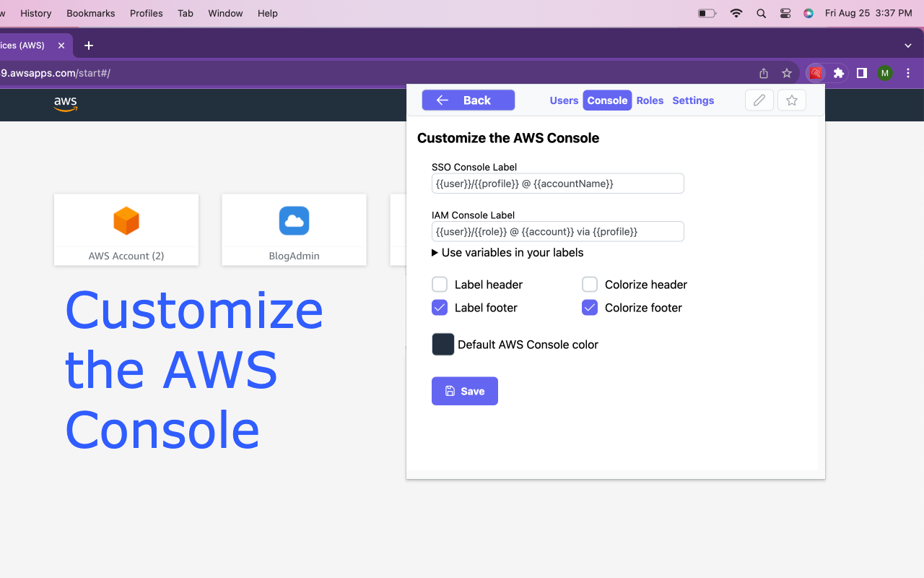Viewport: 924px width, 578px height.
Task: Switch to the Roles tab
Action: point(650,100)
